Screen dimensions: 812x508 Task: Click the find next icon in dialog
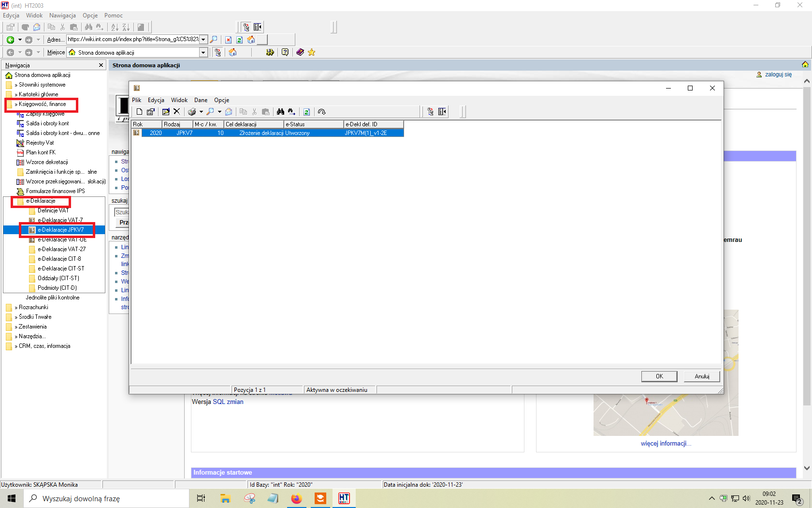(291, 112)
